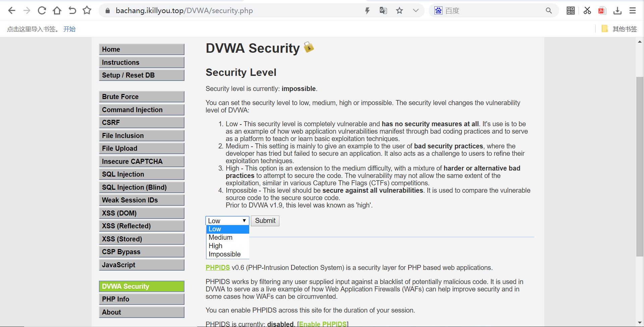Click the undo/restore closed tab icon
The width and height of the screenshot is (644, 327).
(x=72, y=11)
